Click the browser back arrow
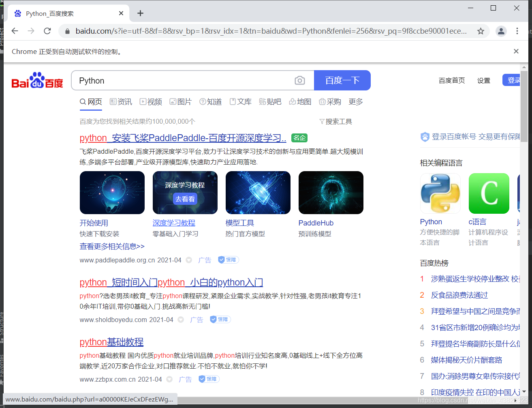 (15, 31)
